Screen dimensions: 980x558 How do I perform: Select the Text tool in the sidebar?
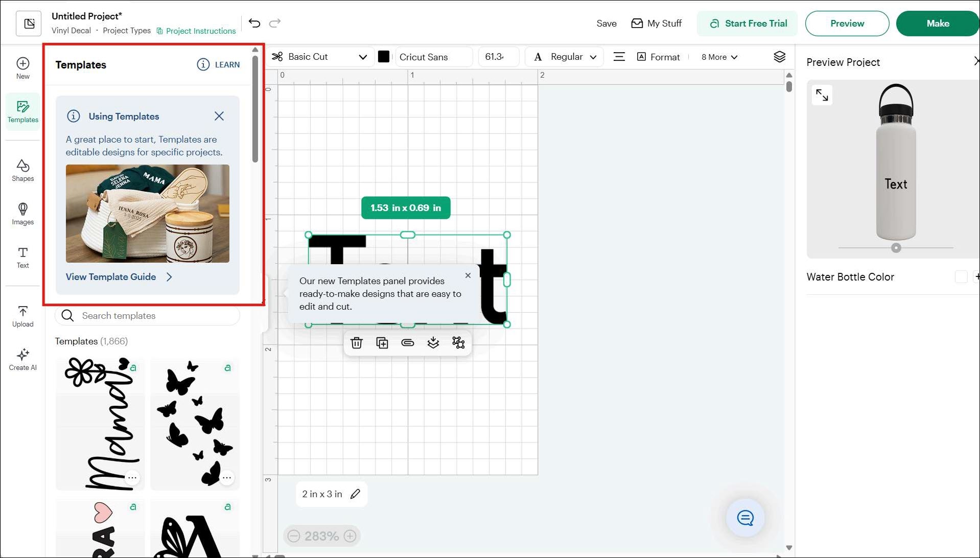pos(23,257)
